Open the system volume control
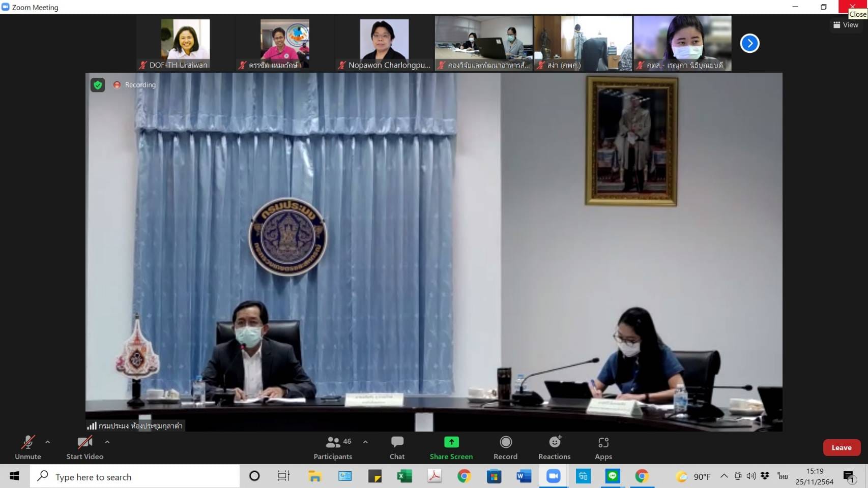Image resolution: width=868 pixels, height=488 pixels. 751,476
